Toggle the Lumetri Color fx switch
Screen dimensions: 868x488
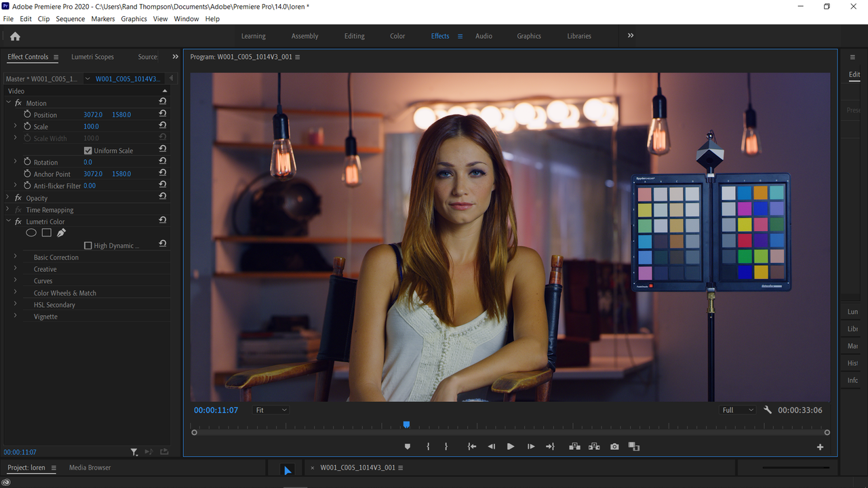click(18, 222)
